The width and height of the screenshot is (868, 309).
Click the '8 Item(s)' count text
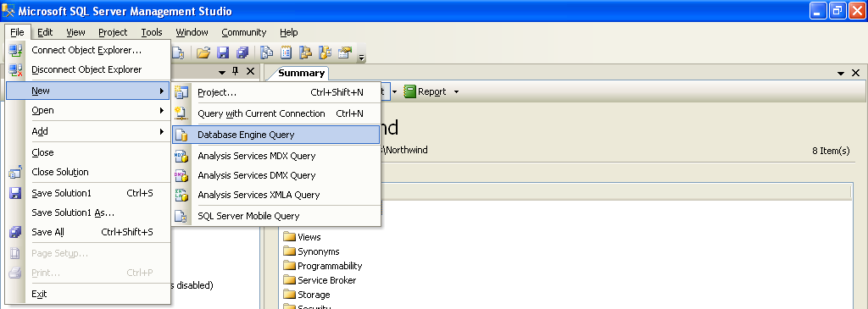(x=831, y=151)
